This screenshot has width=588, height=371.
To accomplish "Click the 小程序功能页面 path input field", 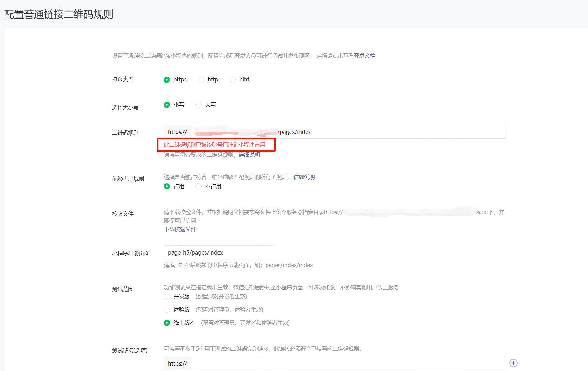I will (219, 252).
